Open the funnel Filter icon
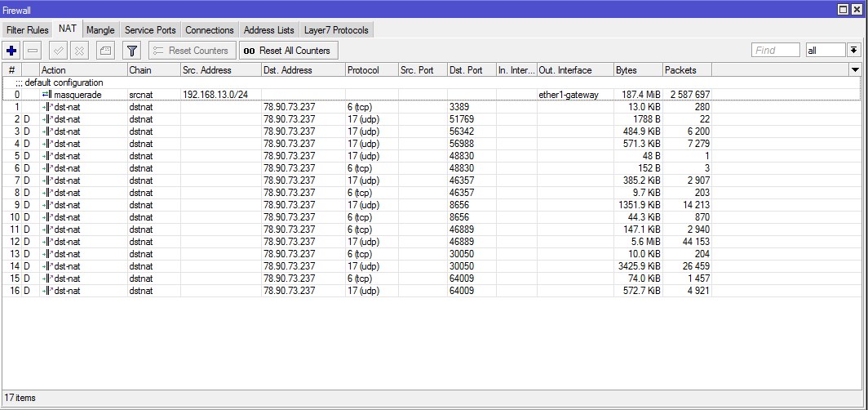This screenshot has width=868, height=410. pos(133,51)
